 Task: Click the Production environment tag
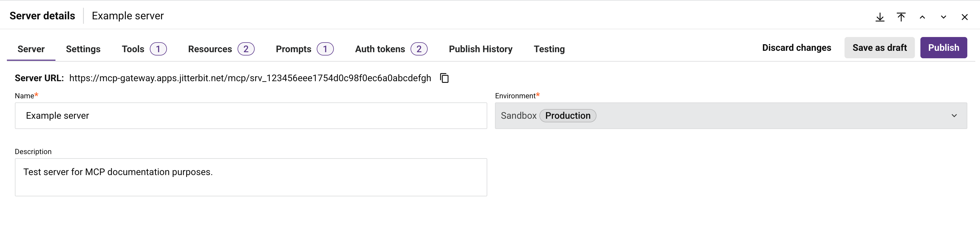click(568, 116)
